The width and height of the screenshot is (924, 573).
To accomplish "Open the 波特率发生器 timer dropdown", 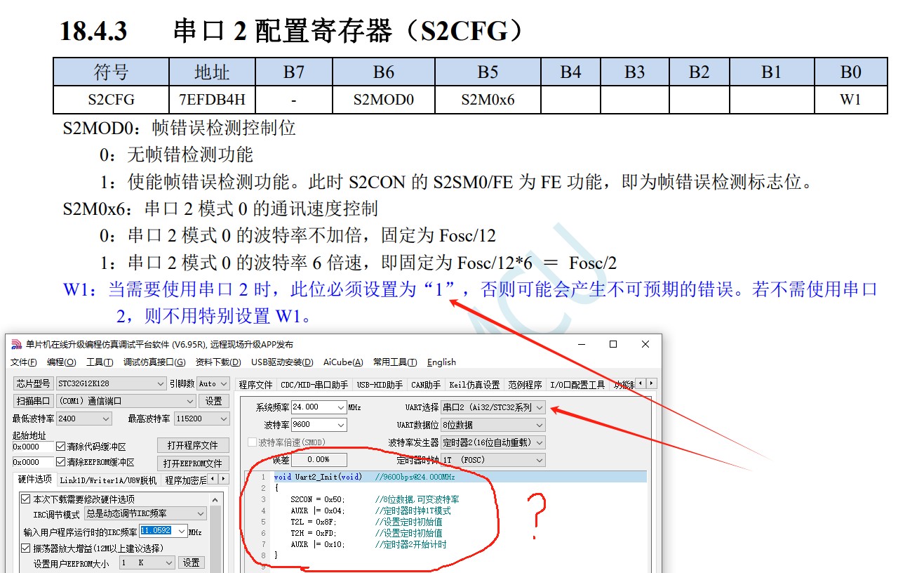I will [x=538, y=443].
